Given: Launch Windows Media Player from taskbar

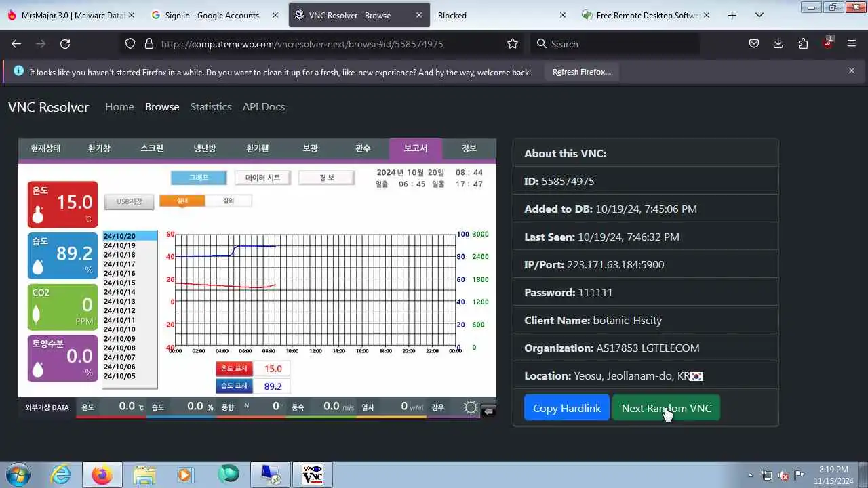Looking at the screenshot, I should (x=184, y=474).
